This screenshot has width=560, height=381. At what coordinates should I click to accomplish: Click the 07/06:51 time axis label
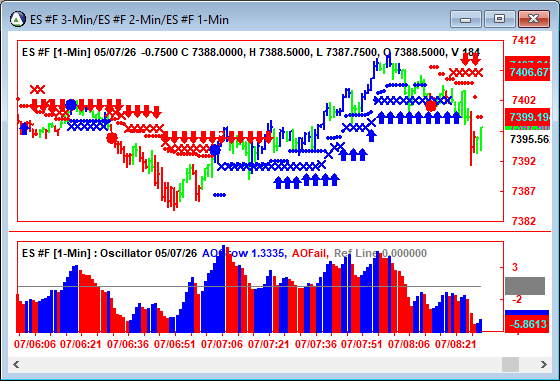[175, 344]
